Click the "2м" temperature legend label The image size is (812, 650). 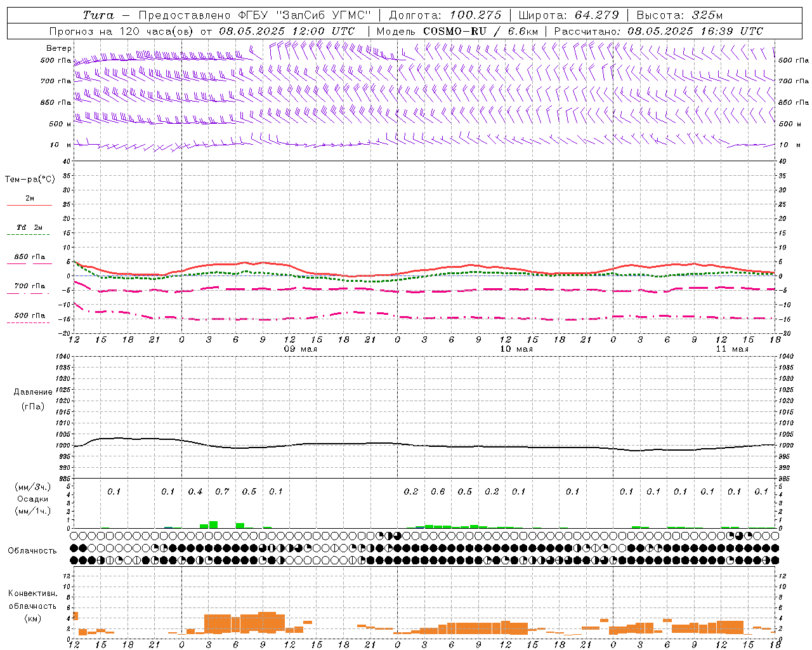click(x=30, y=199)
